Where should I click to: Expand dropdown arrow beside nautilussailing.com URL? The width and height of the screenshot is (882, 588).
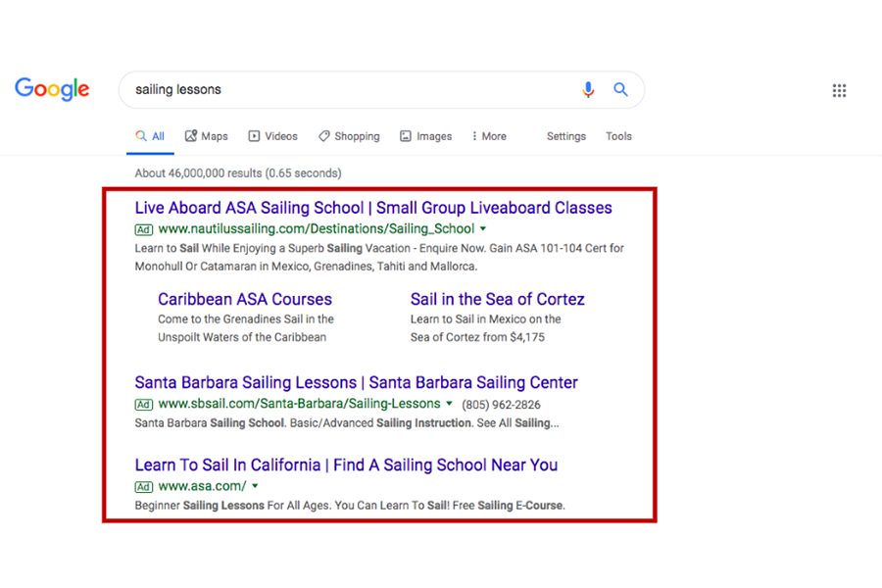pyautogui.click(x=483, y=229)
